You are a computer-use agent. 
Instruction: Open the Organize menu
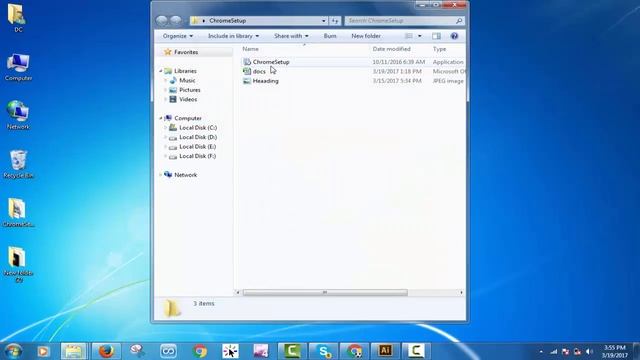coord(178,36)
